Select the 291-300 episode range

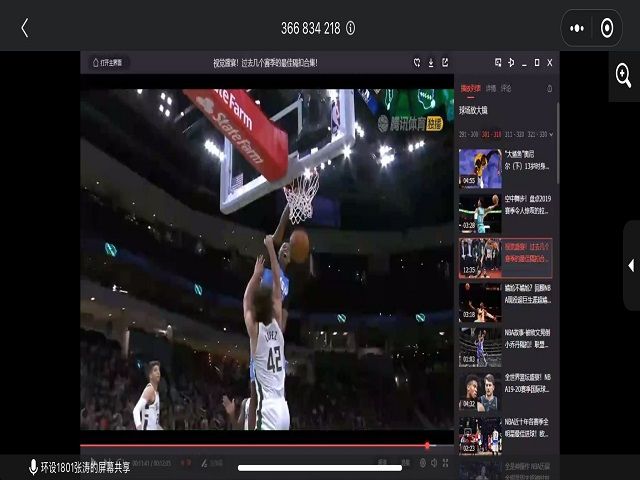click(468, 133)
